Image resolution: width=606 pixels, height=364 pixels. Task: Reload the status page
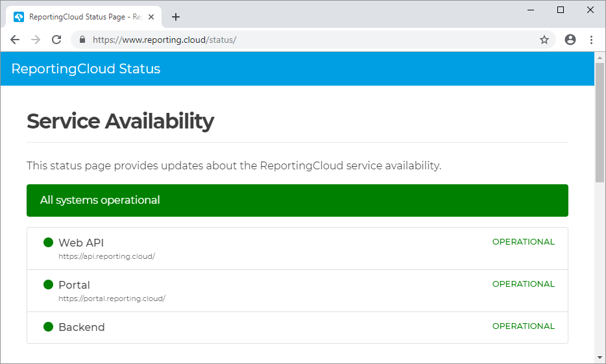[56, 40]
